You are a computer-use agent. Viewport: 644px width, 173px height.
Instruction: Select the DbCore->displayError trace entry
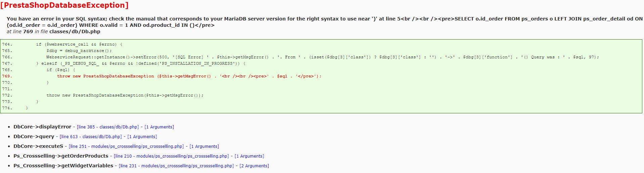click(42, 127)
